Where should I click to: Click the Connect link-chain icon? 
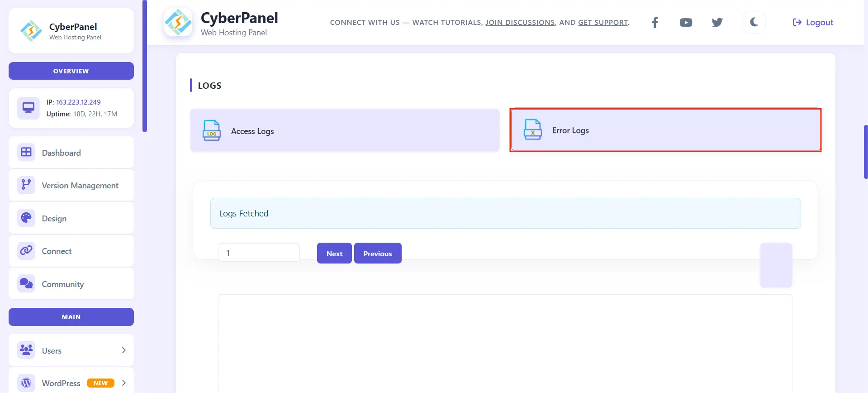coord(26,250)
